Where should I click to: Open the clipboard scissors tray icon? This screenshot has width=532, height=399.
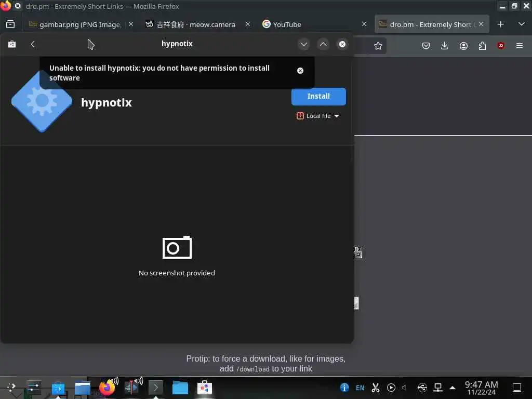(x=375, y=388)
